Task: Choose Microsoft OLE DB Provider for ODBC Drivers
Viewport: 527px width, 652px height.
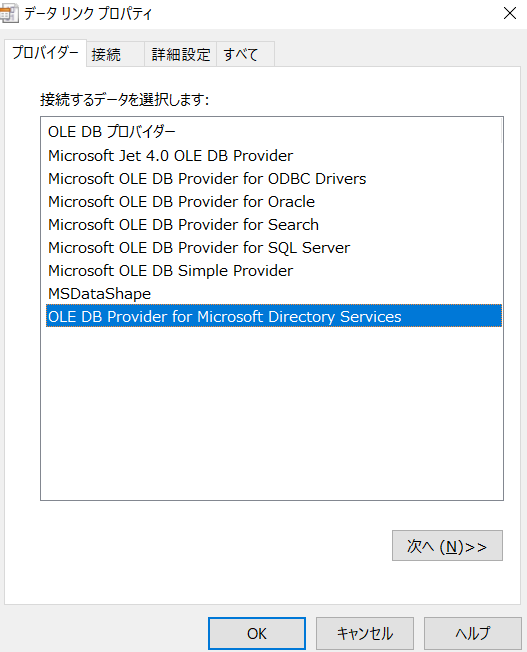Action: point(274,179)
